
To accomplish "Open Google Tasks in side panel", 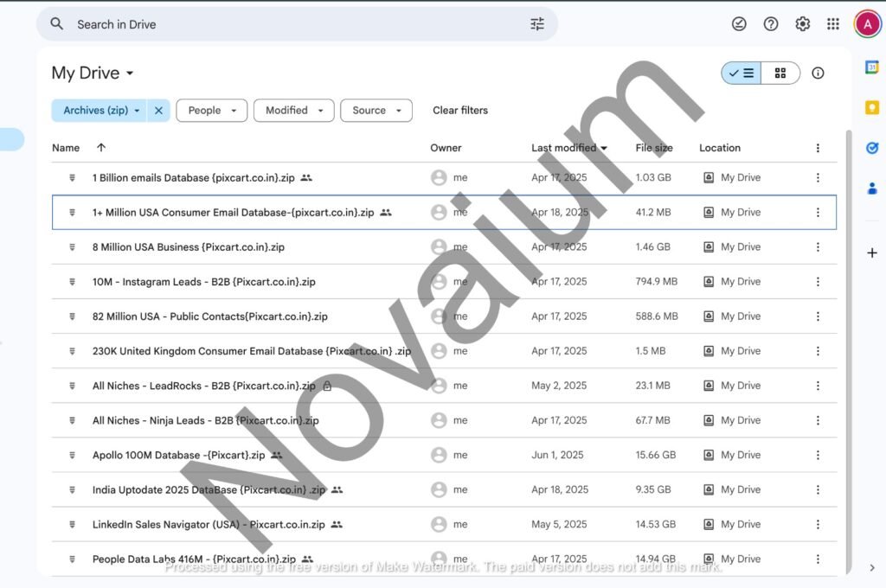I will tap(871, 148).
